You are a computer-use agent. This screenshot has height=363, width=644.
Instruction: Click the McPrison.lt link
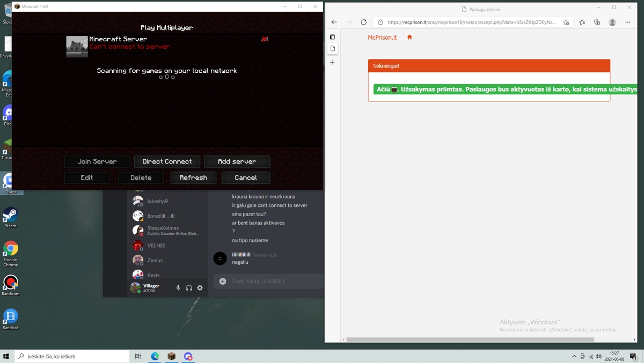382,38
